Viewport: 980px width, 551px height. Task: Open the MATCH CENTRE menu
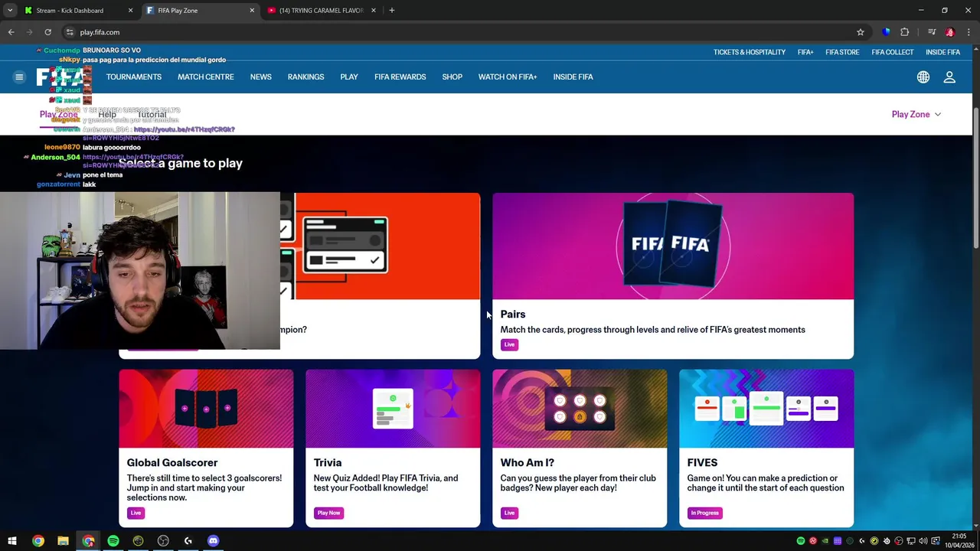click(206, 77)
